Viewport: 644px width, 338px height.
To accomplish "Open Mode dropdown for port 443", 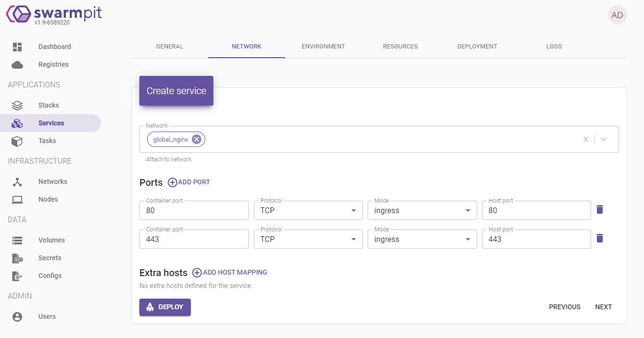I will tap(422, 239).
